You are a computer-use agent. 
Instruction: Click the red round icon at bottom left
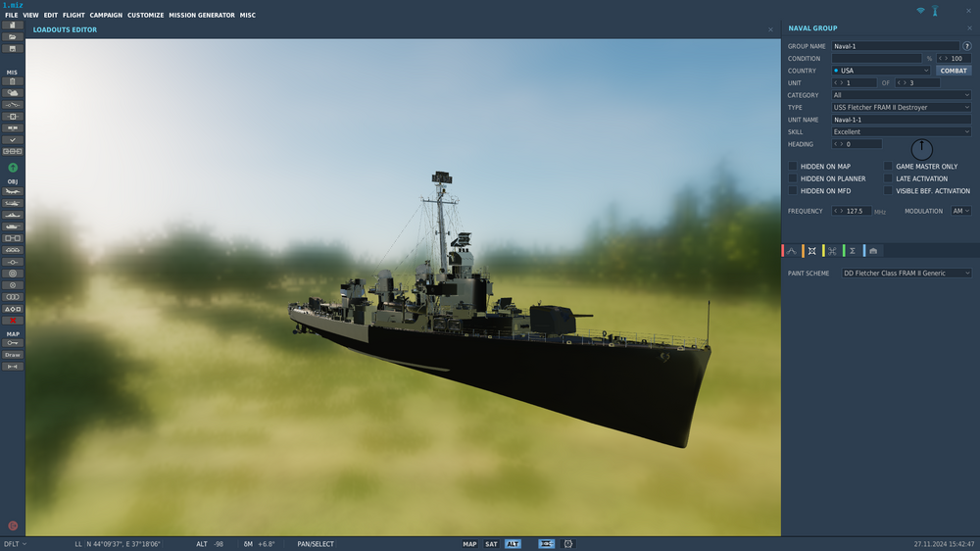point(13,526)
